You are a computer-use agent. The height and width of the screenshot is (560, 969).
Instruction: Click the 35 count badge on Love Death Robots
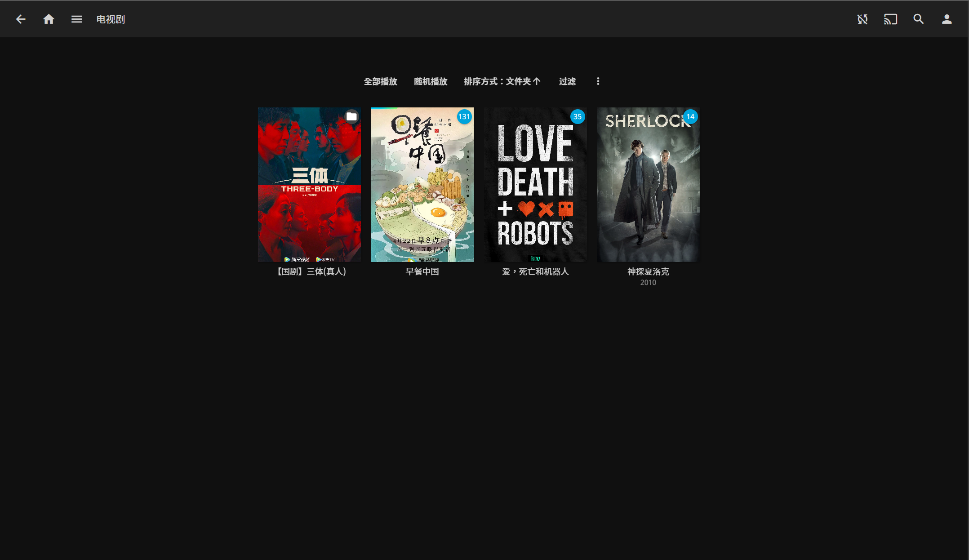point(577,117)
